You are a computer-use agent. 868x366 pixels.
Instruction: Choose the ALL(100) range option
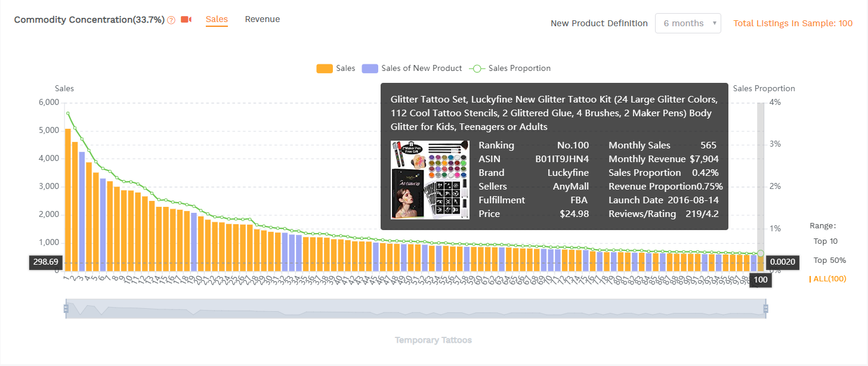[x=829, y=278]
